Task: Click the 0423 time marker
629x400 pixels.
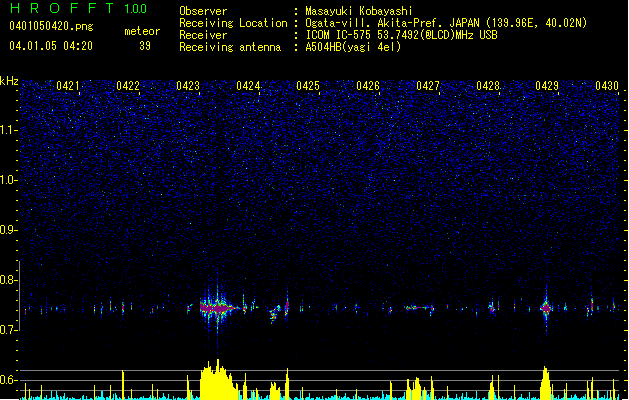Action: click(x=188, y=86)
